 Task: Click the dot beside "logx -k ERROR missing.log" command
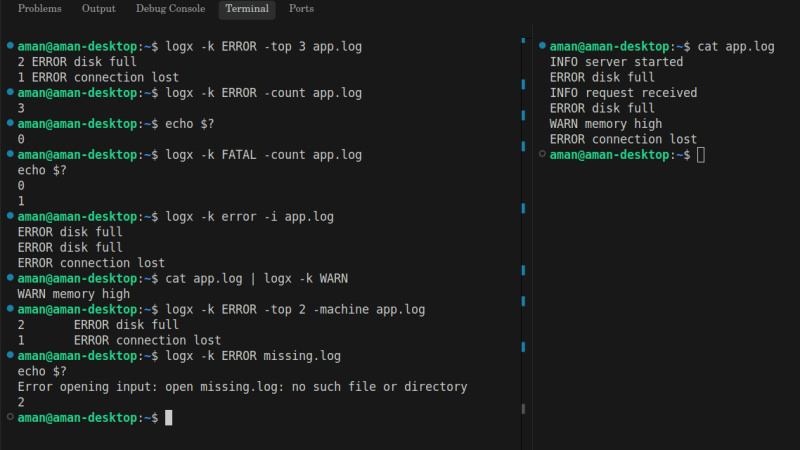pyautogui.click(x=10, y=356)
